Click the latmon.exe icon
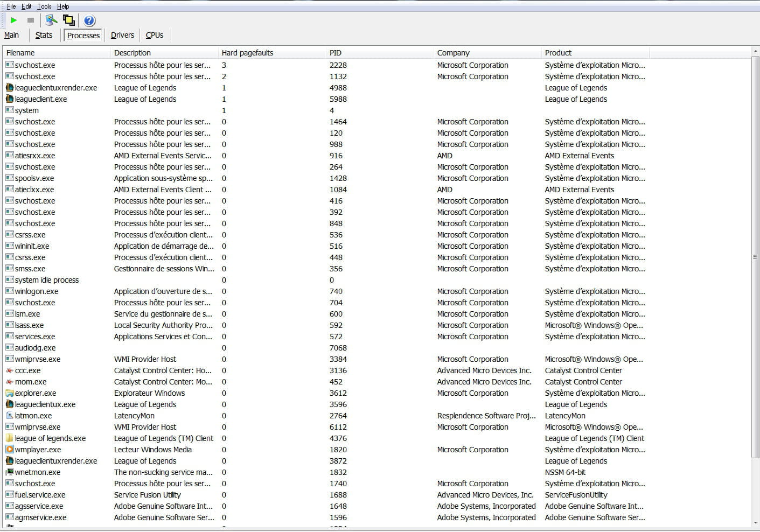Viewport: 760px width, 532px height. (x=10, y=416)
